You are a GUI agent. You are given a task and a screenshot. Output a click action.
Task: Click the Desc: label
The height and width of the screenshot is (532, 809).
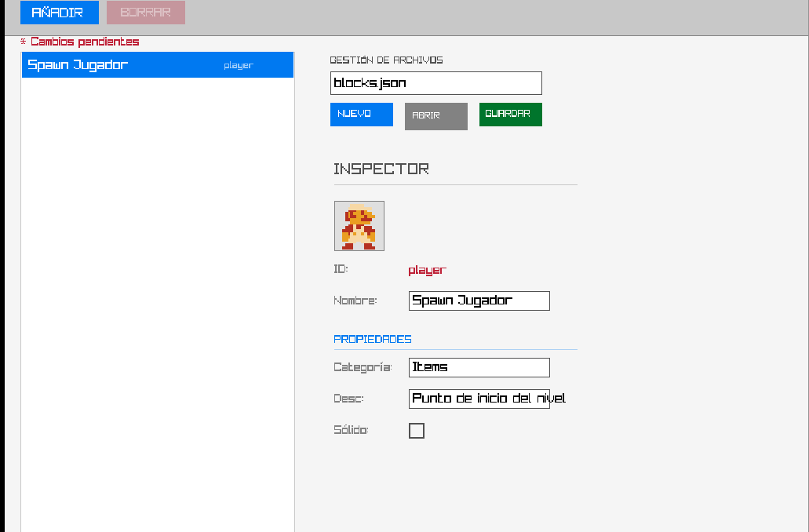(348, 399)
